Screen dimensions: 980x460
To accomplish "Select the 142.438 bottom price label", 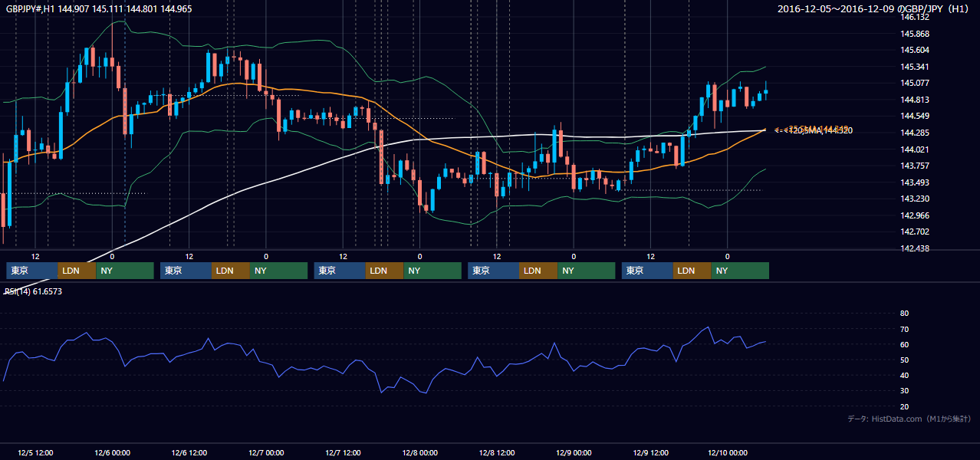I will coord(916,248).
